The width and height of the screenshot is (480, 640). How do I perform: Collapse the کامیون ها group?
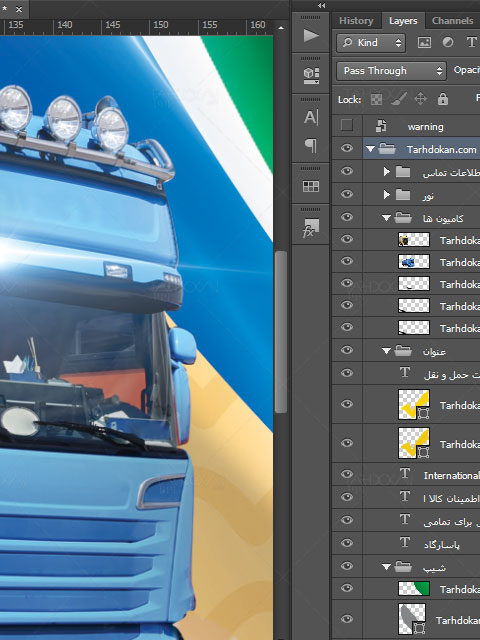click(386, 218)
